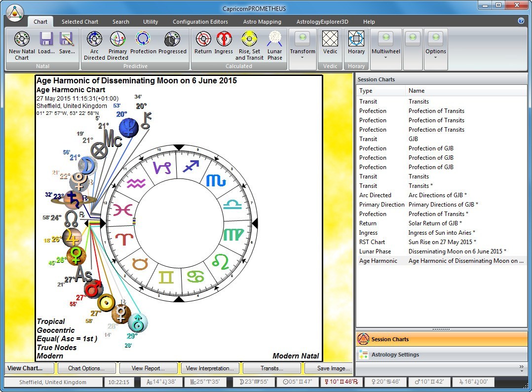Select Primary Directions of GJB row
This screenshot has height=392, width=532.
(441, 205)
